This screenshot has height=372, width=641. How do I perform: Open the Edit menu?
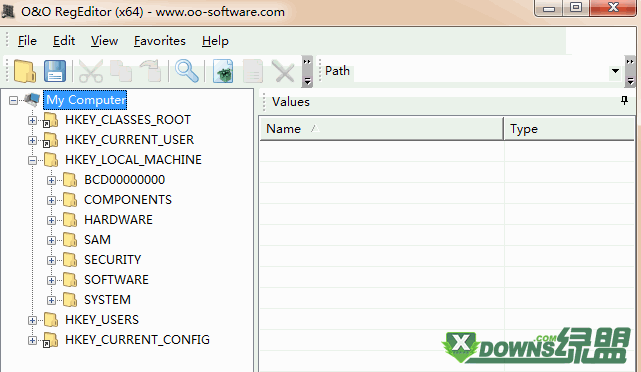[64, 41]
